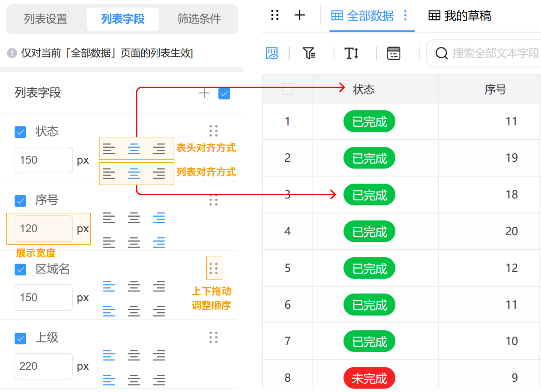Viewport: 541px width, 392px height.
Task: Click the nine-dot grid icon top left
Action: (274, 15)
